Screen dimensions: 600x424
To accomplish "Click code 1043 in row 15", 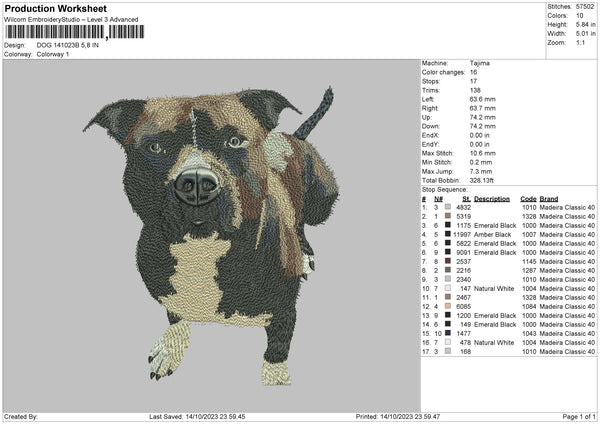I will (529, 334).
